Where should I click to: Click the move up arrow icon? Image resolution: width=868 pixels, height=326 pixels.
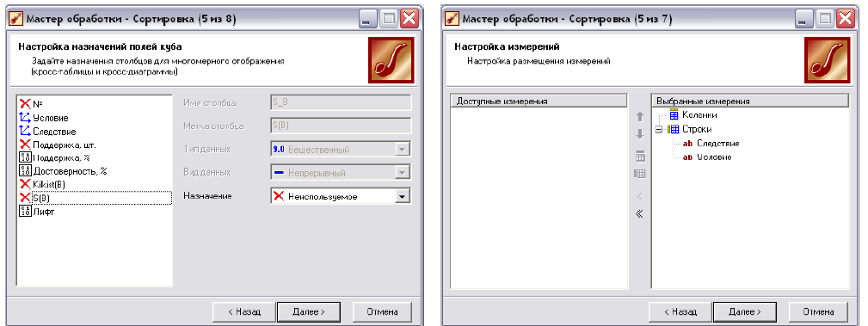click(x=640, y=117)
